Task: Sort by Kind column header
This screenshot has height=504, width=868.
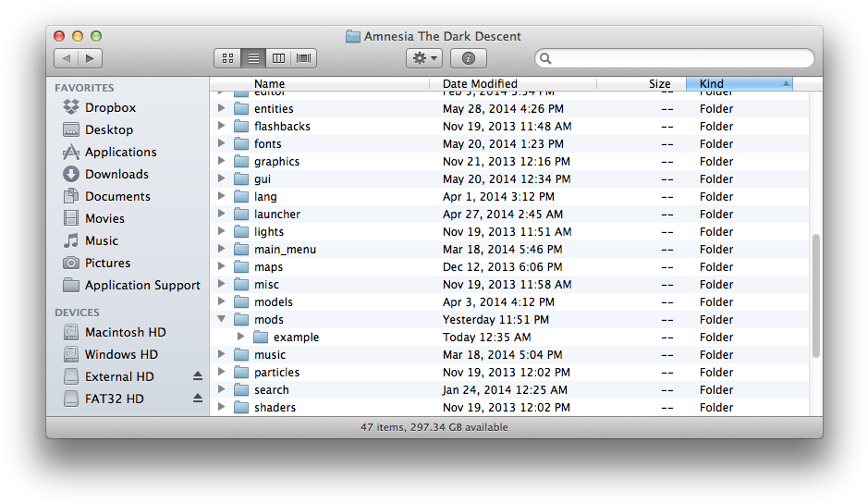Action: [x=738, y=83]
